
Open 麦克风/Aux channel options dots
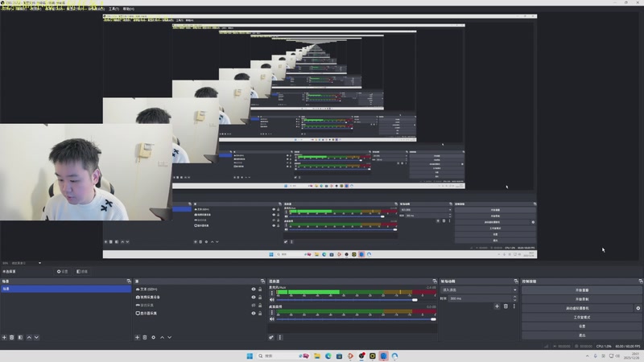271,293
